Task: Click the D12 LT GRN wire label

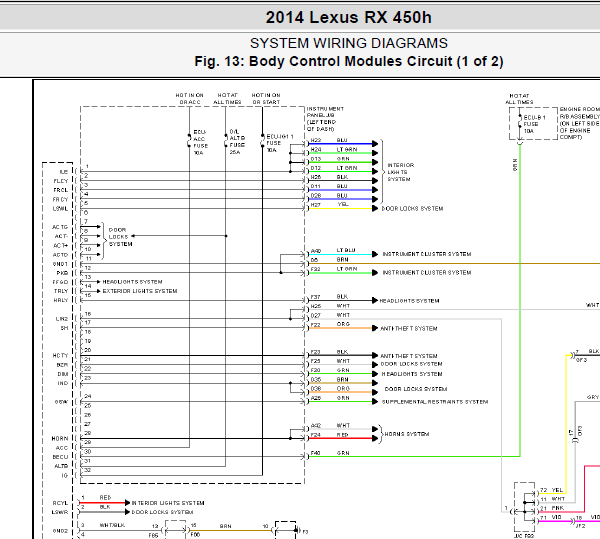Action: click(x=334, y=168)
